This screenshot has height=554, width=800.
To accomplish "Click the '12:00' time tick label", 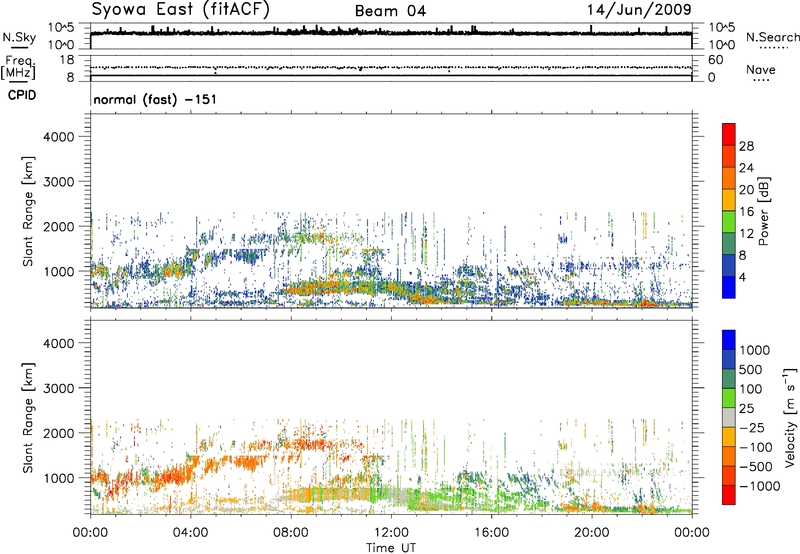I will (x=391, y=533).
